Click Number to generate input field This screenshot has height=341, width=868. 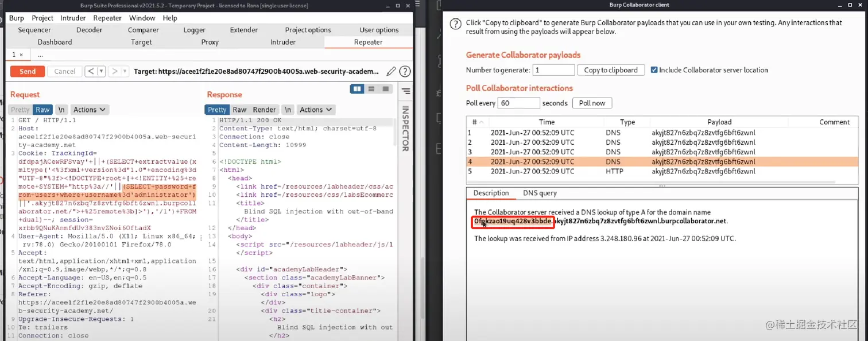pos(553,70)
